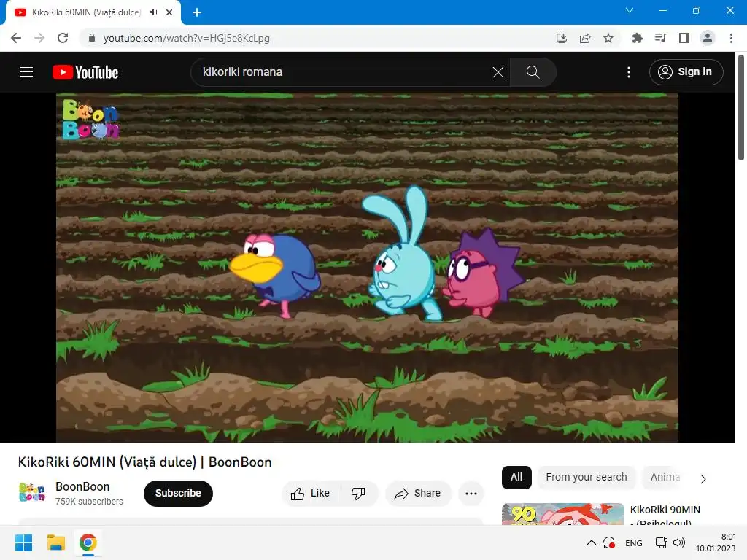747x560 pixels.
Task: Show more chips with the right chevron
Action: [703, 478]
